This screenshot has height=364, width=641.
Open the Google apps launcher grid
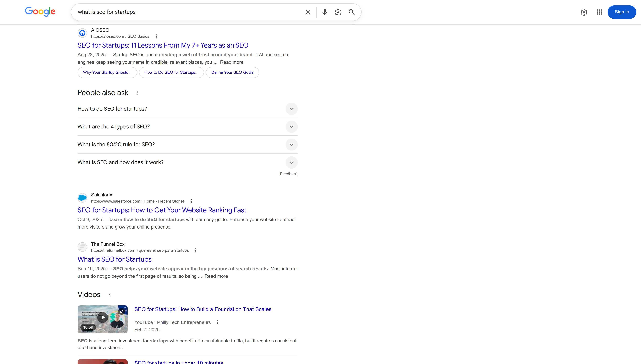[x=599, y=12]
